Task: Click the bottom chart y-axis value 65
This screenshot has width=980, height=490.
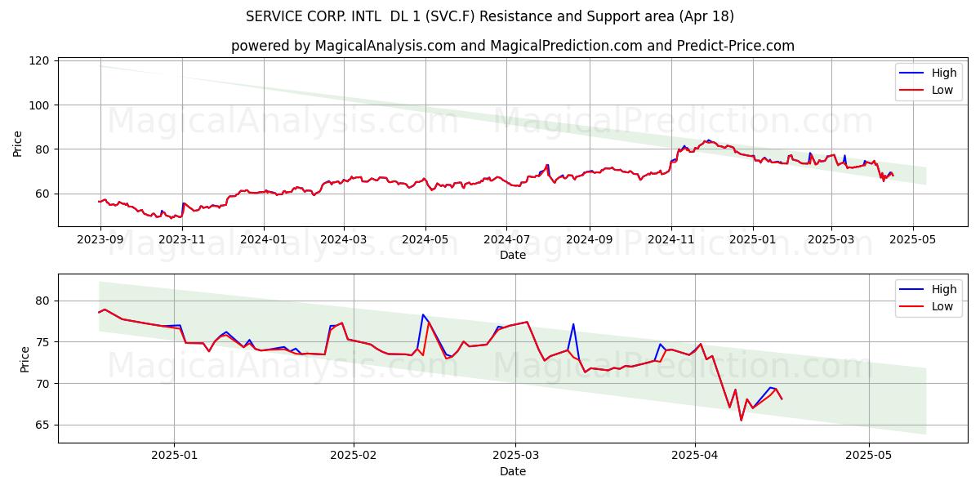Action: (x=44, y=425)
